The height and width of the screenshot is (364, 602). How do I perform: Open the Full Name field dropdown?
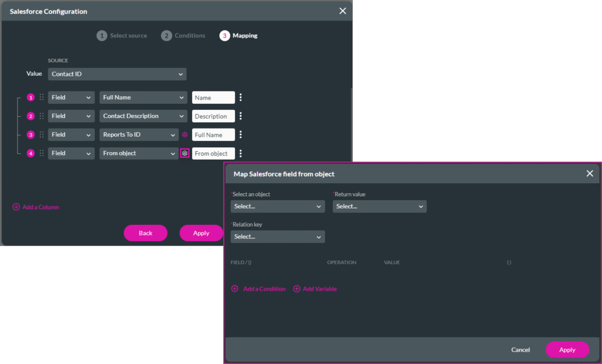pyautogui.click(x=143, y=97)
